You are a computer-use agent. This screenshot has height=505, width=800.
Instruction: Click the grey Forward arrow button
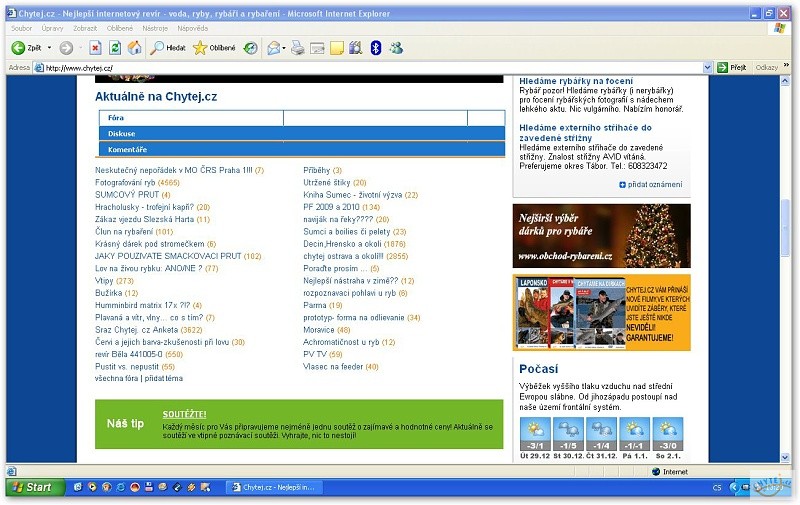pos(66,48)
